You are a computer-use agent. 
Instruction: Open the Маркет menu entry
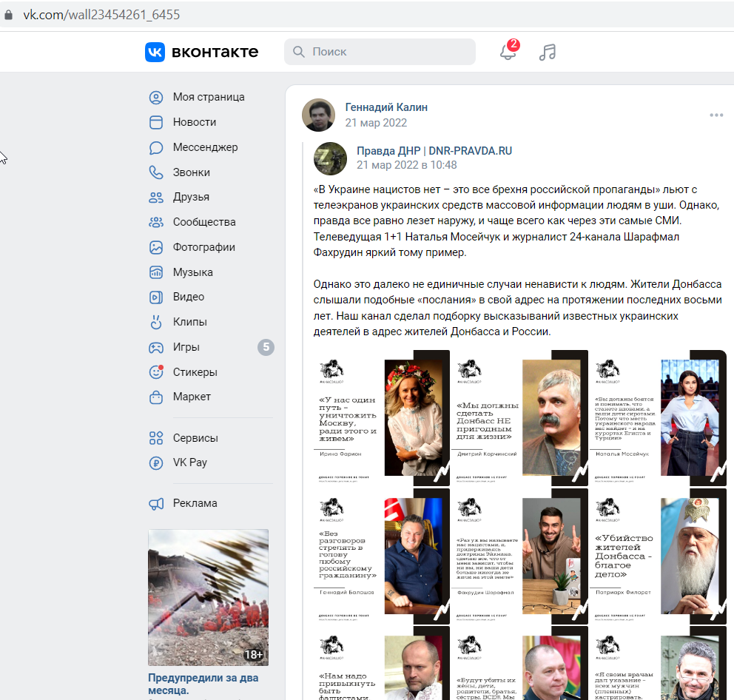pyautogui.click(x=192, y=397)
